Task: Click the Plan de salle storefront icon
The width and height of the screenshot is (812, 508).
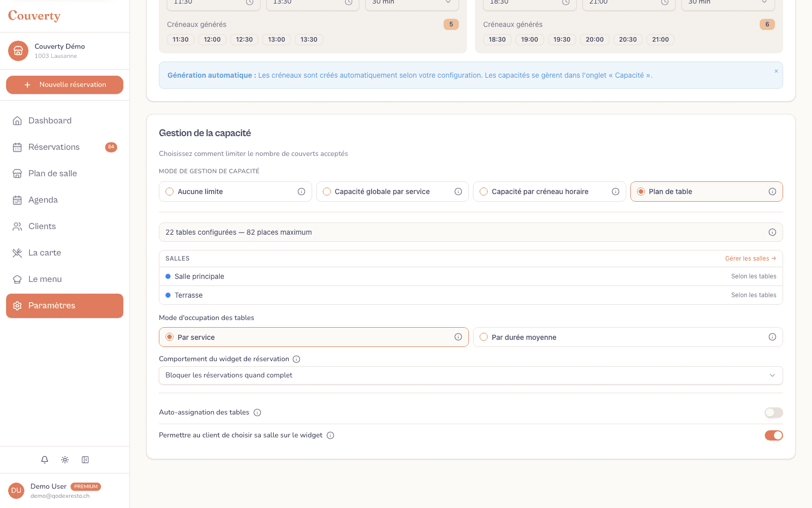Action: click(17, 174)
